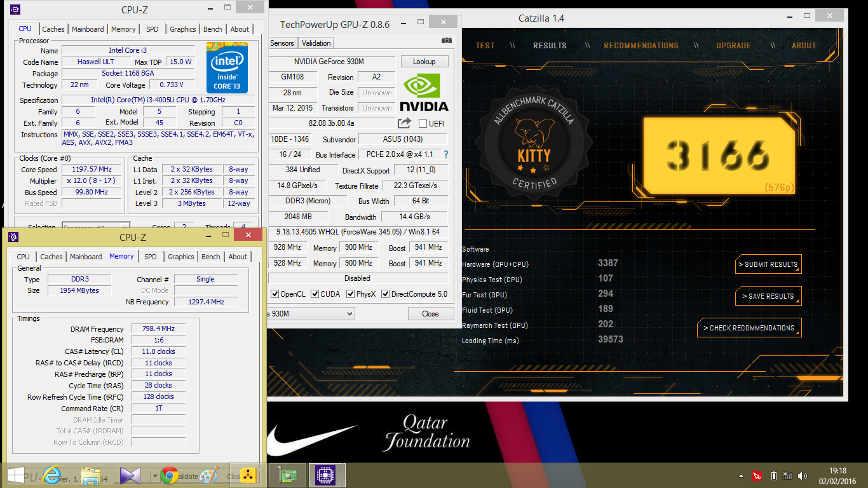The height and width of the screenshot is (488, 868).
Task: Open the About tab in CPU-Z Memory window
Action: (238, 257)
